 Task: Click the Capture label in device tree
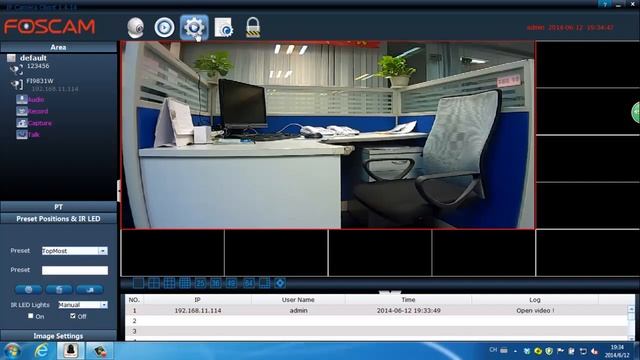[x=40, y=123]
